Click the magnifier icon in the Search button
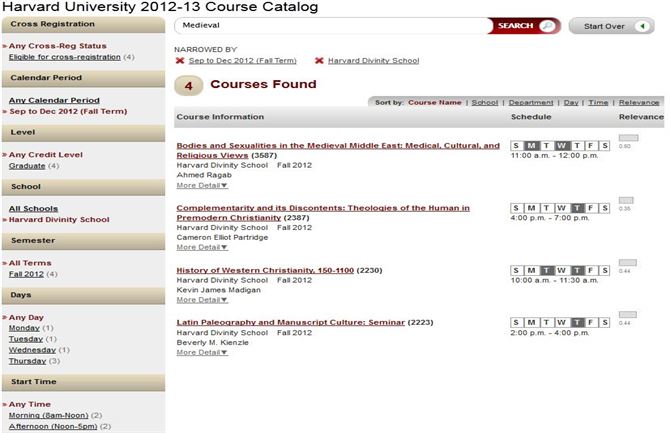Image resolution: width=670 pixels, height=433 pixels. tap(547, 26)
